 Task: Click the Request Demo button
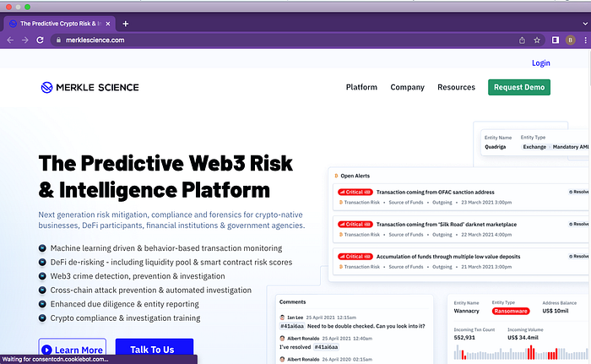(x=519, y=87)
